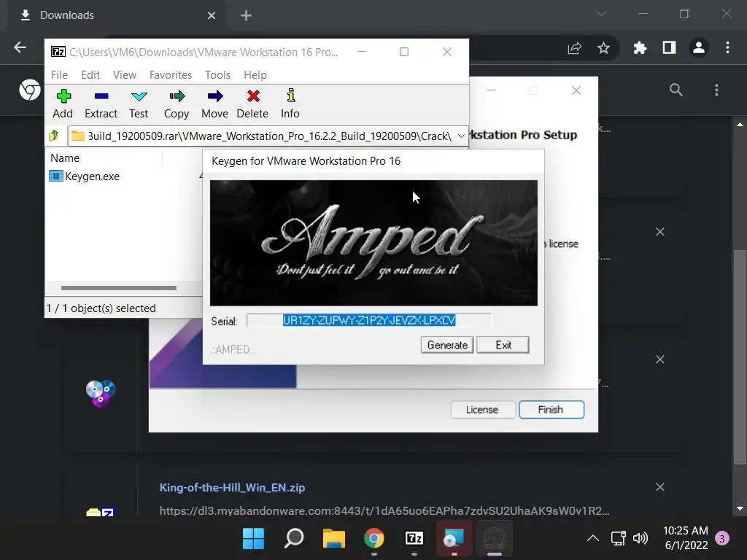Open the notifications badge showing 3
Screen dimensions: 747x560
[722, 539]
